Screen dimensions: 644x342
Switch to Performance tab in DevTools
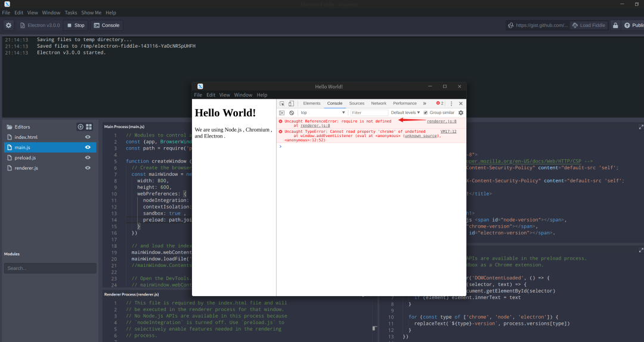point(404,104)
